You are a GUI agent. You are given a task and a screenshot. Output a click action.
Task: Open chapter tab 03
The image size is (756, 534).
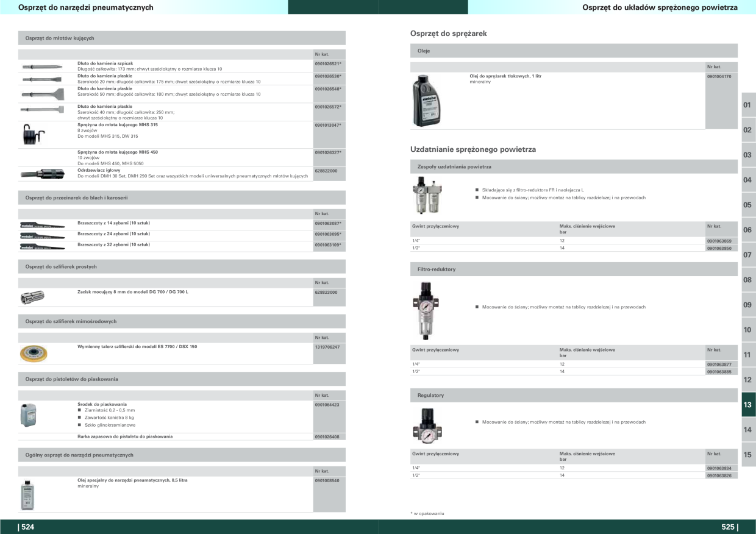pyautogui.click(x=748, y=155)
